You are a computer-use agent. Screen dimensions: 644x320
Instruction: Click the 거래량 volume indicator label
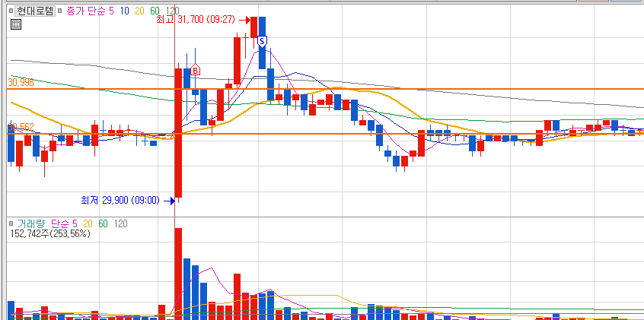coord(31,223)
